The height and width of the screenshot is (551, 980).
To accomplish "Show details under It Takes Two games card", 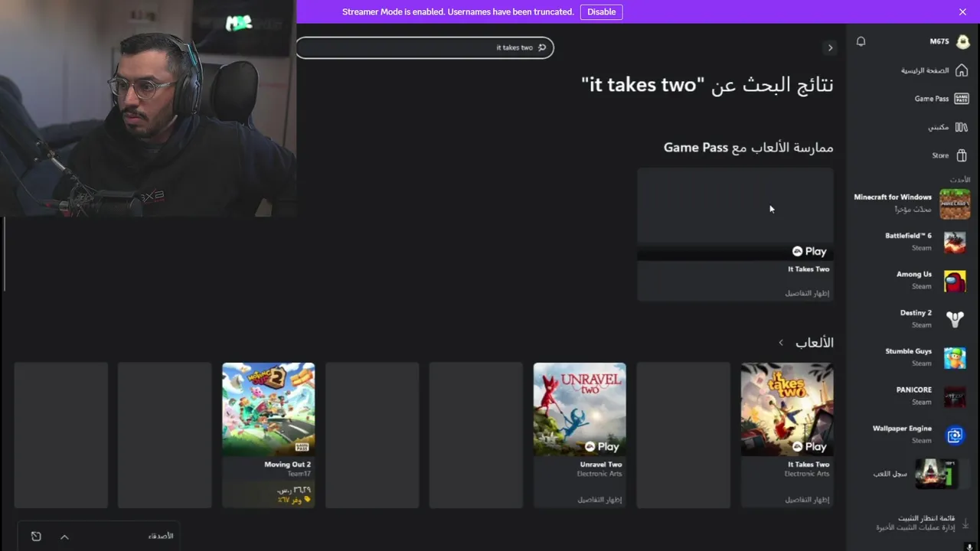I will (807, 500).
